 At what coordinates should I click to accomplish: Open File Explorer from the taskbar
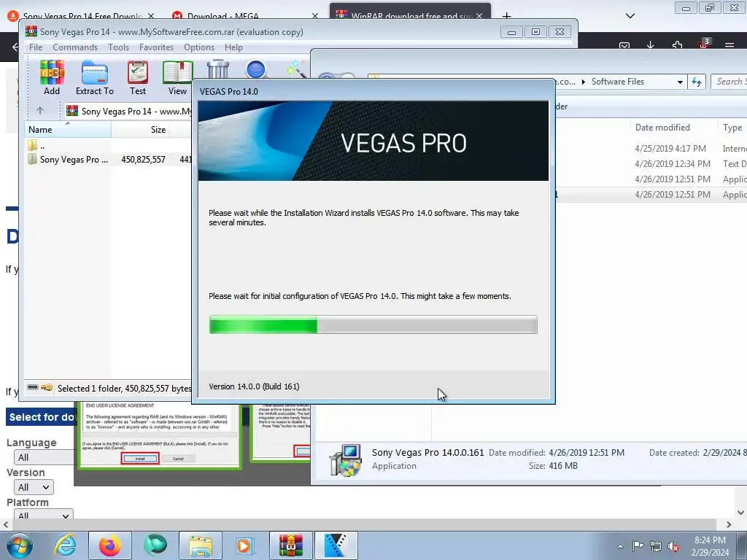pyautogui.click(x=200, y=545)
